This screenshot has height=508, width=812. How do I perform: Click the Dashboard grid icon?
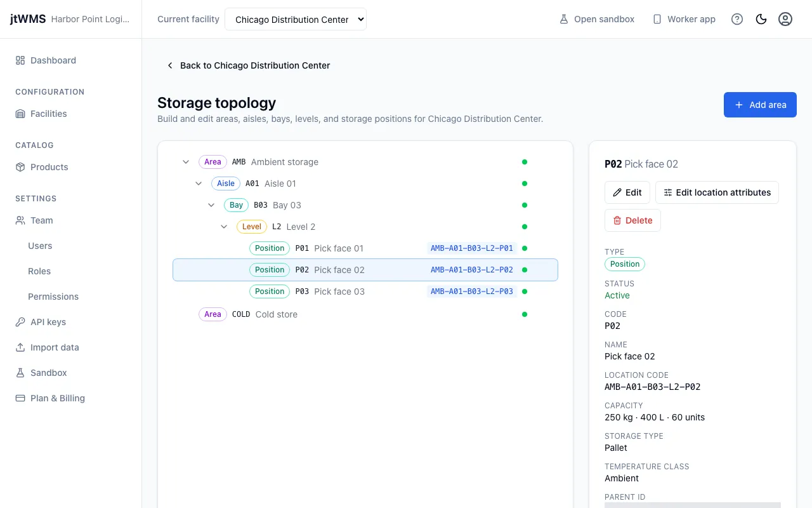[x=20, y=60]
